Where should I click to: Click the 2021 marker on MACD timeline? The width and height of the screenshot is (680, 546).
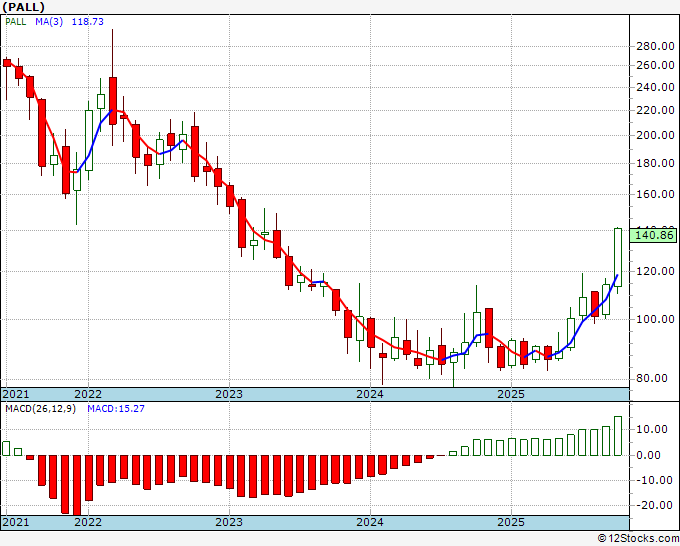click(16, 522)
